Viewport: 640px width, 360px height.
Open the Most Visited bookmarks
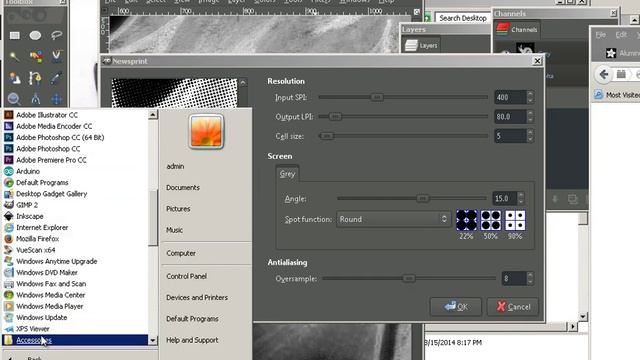tap(617, 95)
